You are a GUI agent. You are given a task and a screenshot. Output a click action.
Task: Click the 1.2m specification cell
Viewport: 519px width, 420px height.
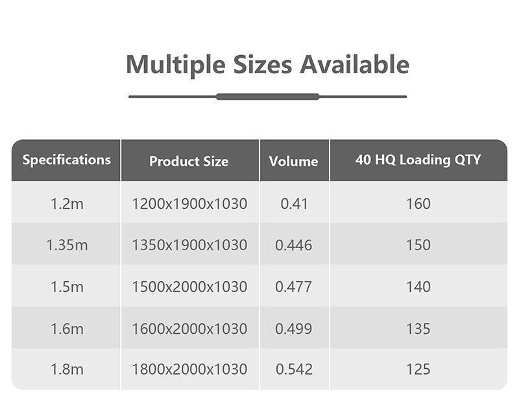(x=67, y=204)
